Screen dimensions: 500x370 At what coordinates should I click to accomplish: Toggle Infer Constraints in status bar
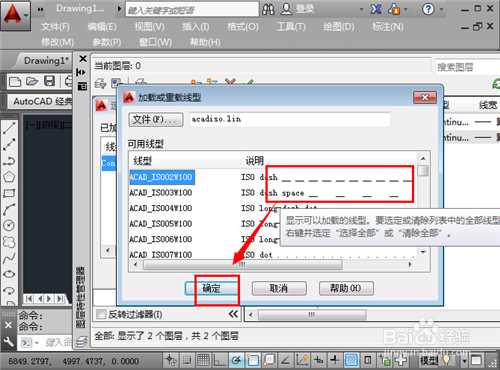[171, 360]
